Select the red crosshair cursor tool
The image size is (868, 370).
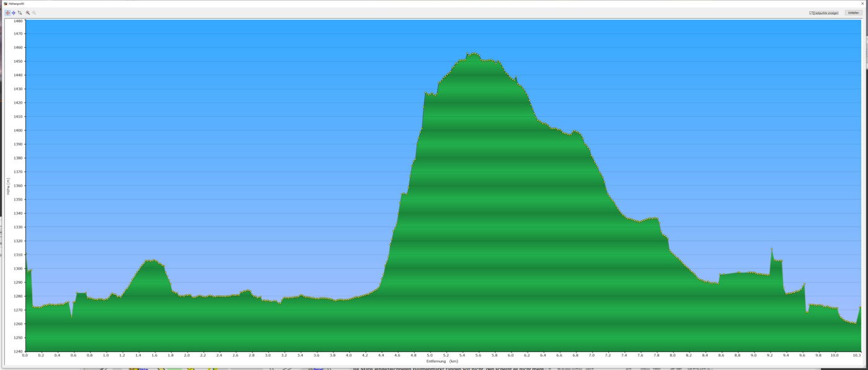pyautogui.click(x=7, y=12)
